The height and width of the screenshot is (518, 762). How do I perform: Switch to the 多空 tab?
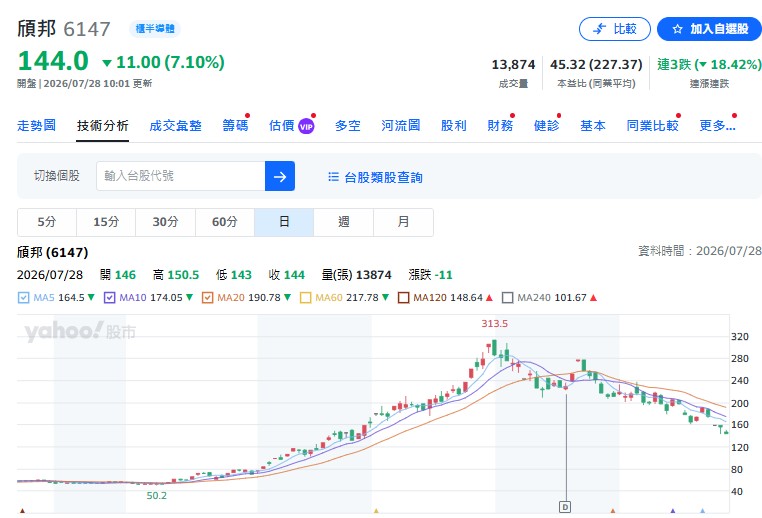click(348, 126)
